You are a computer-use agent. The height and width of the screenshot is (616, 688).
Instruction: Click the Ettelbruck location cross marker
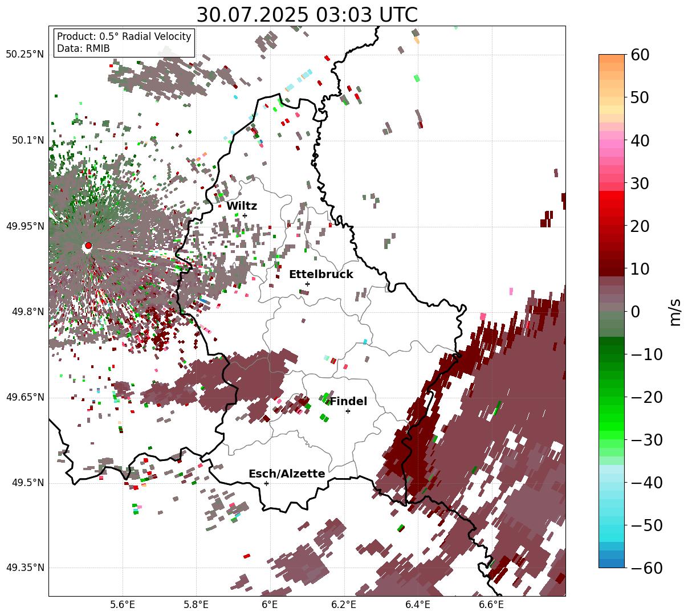(x=307, y=284)
